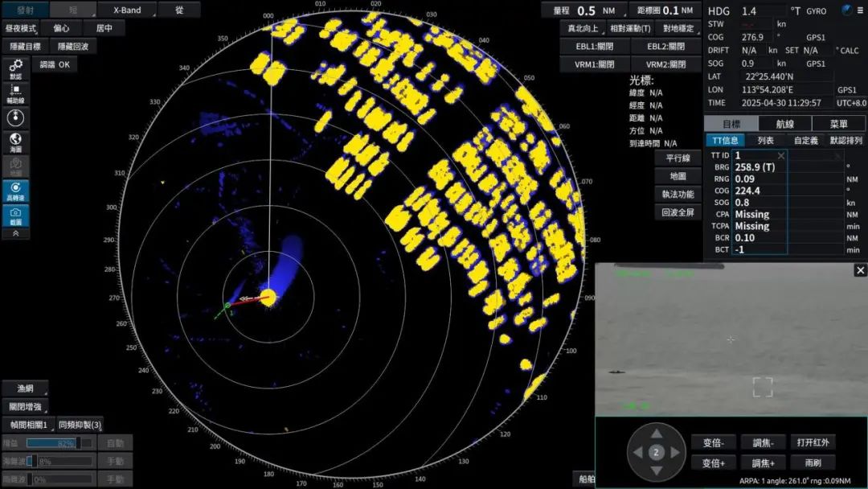Toggle 隱藏回波 hide echoes
The width and height of the screenshot is (868, 489).
tap(73, 47)
